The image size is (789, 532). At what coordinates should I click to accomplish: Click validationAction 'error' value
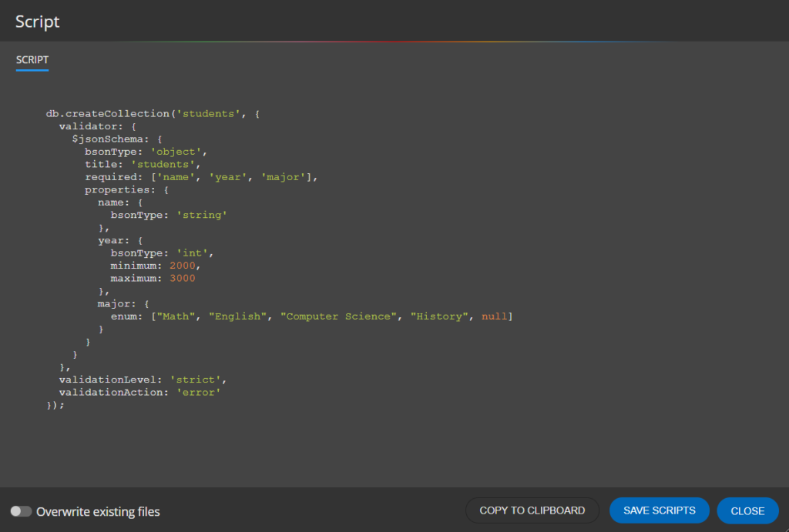[x=198, y=392]
